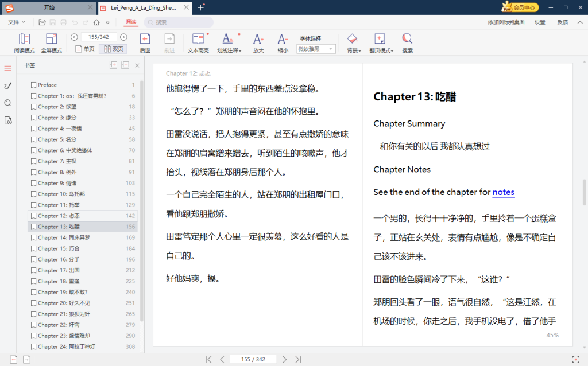Jump to first page in bottom bar
This screenshot has width=588, height=366.
click(208, 359)
